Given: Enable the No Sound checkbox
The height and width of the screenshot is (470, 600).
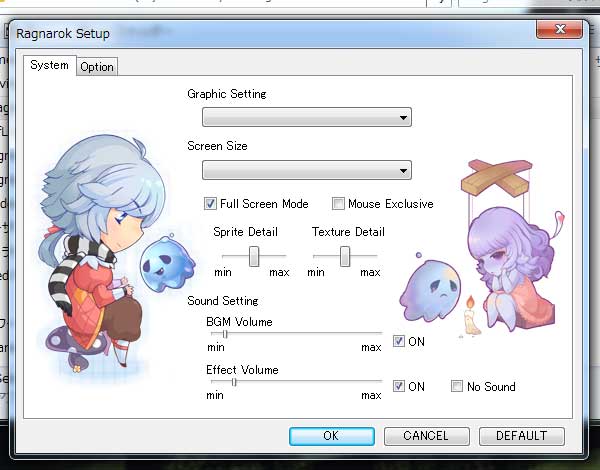Looking at the screenshot, I should [457, 386].
